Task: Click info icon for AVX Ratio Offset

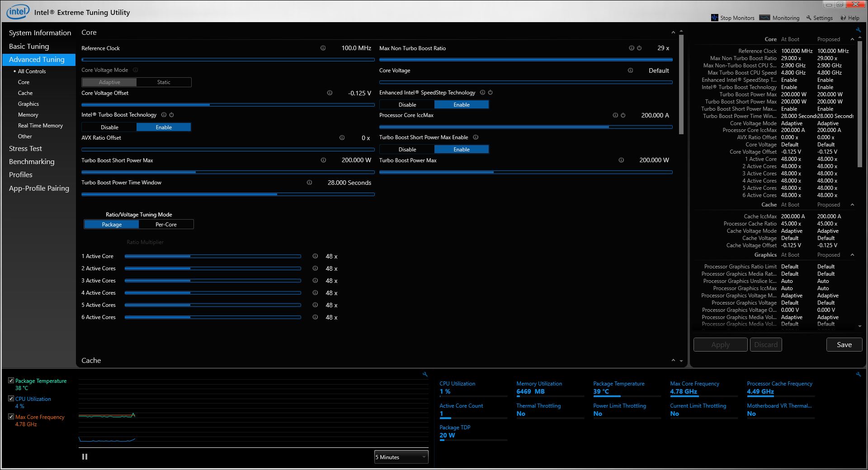Action: pos(342,138)
